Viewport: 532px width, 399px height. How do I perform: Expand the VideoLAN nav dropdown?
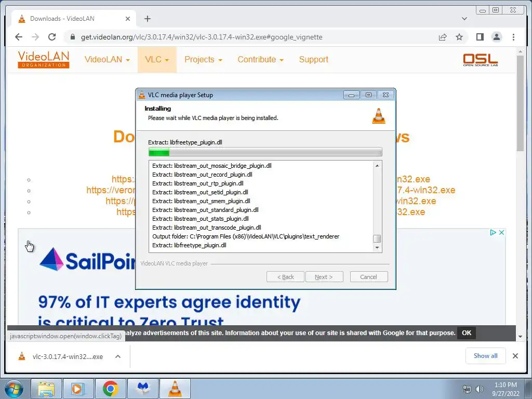(107, 59)
